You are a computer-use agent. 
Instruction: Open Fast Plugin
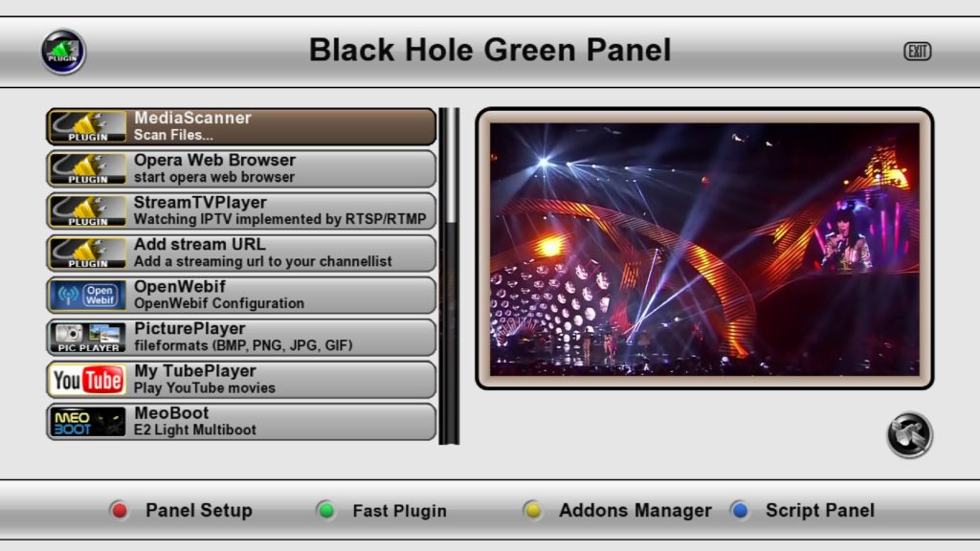(x=399, y=511)
